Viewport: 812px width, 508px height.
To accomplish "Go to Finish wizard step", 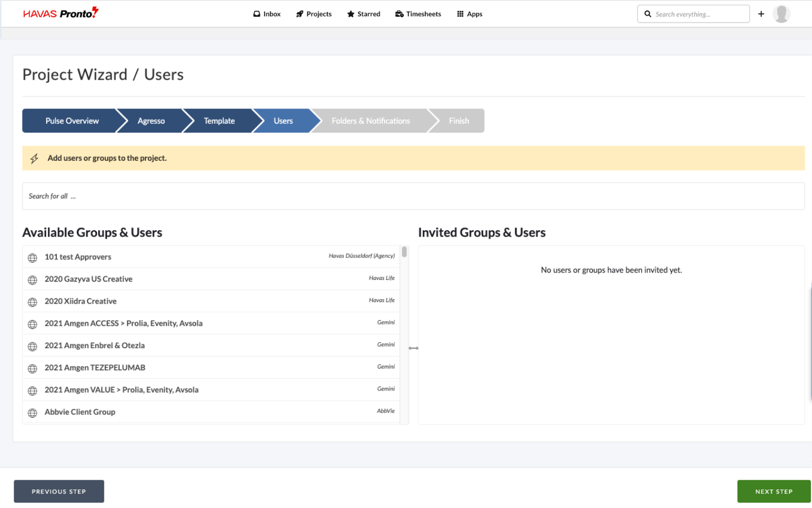I will click(458, 121).
